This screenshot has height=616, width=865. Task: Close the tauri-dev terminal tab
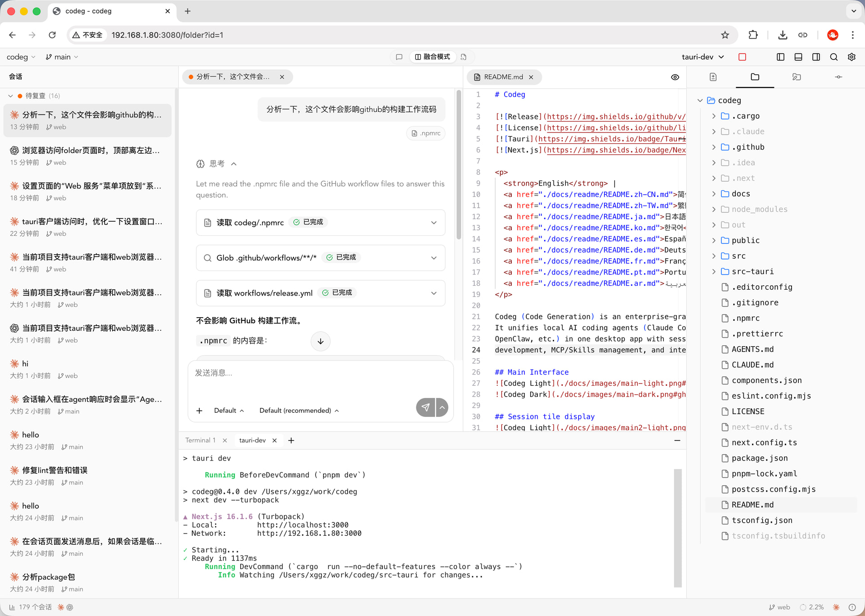tap(274, 440)
